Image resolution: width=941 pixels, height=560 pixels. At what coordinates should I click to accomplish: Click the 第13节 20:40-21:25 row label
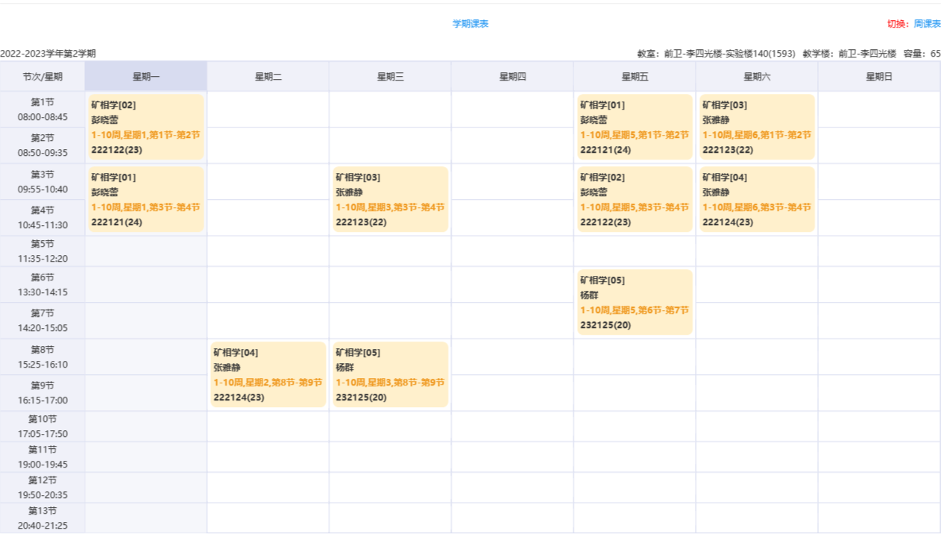(43, 517)
